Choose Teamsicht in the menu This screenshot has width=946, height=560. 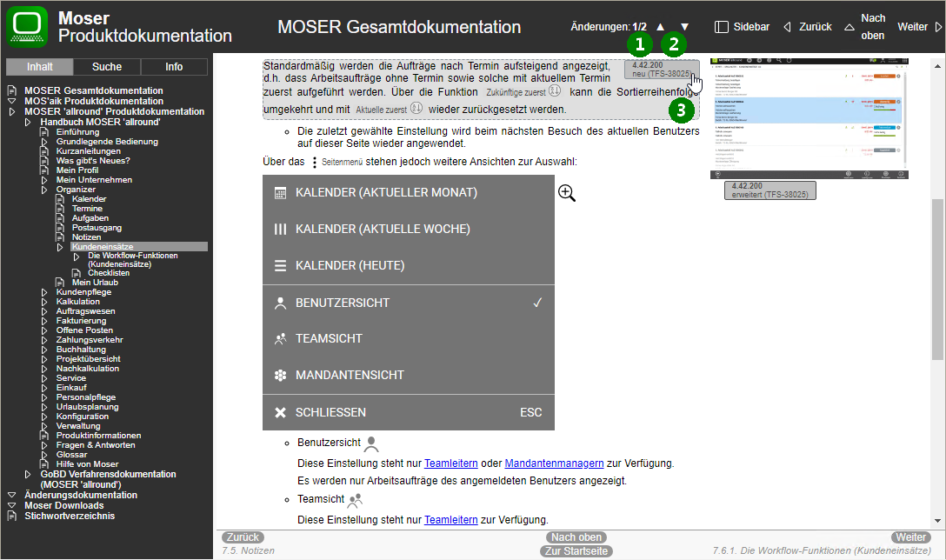pyautogui.click(x=409, y=339)
